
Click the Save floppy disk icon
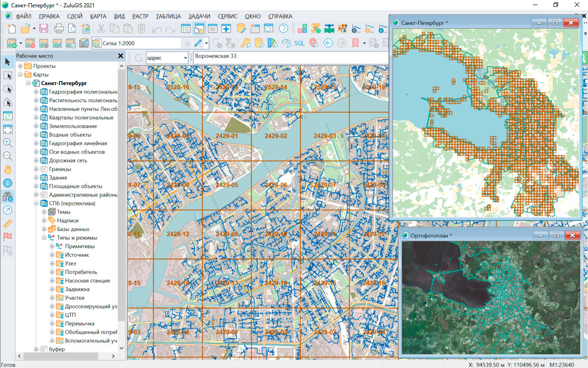pyautogui.click(x=44, y=29)
